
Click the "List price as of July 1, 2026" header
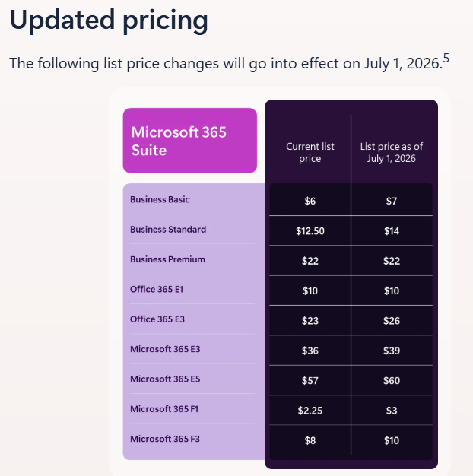[392, 152]
